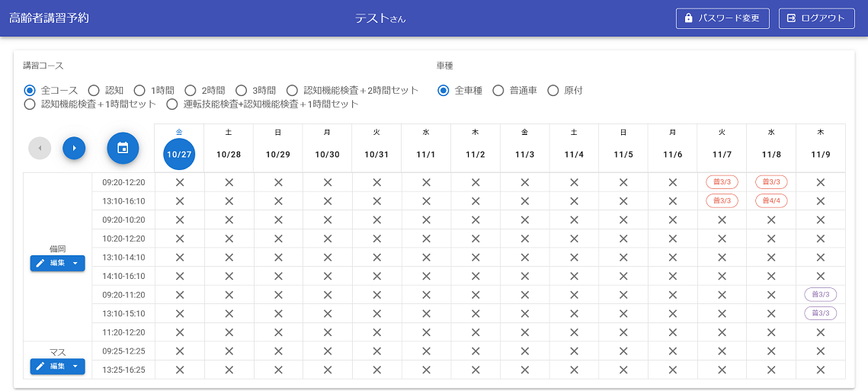The width and height of the screenshot is (868, 391).
Task: Select the 普通車 vehicle type radio
Action: [x=498, y=91]
